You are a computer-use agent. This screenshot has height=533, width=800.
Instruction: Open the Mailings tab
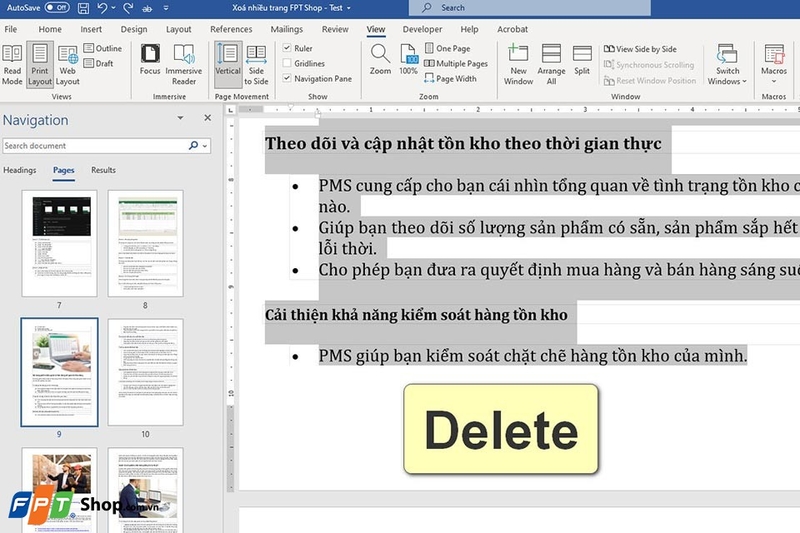pos(286,29)
